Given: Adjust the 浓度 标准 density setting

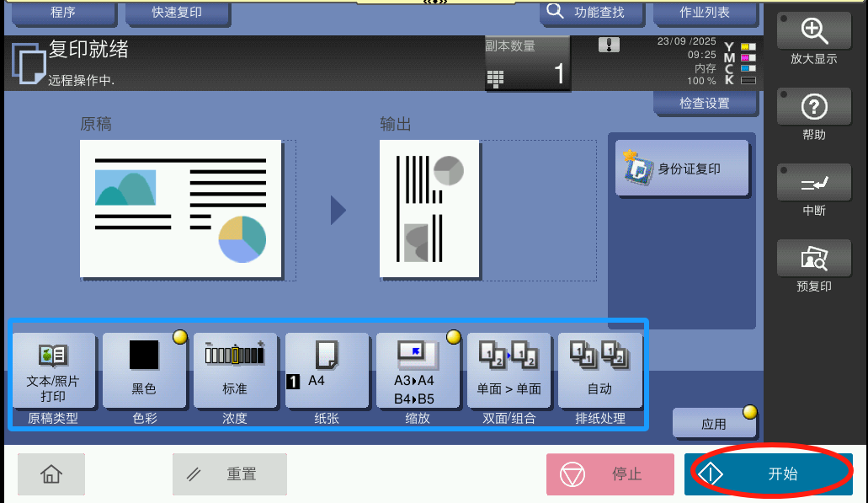Looking at the screenshot, I should (235, 372).
